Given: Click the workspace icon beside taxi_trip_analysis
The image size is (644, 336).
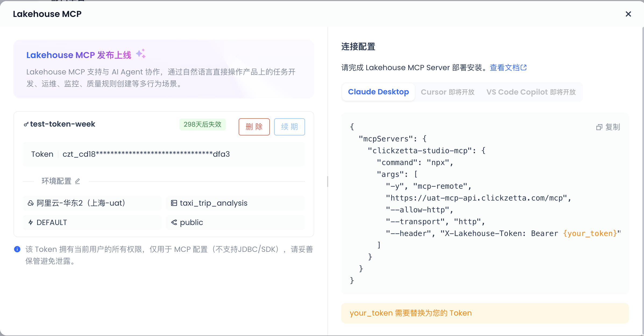Looking at the screenshot, I should (x=174, y=203).
